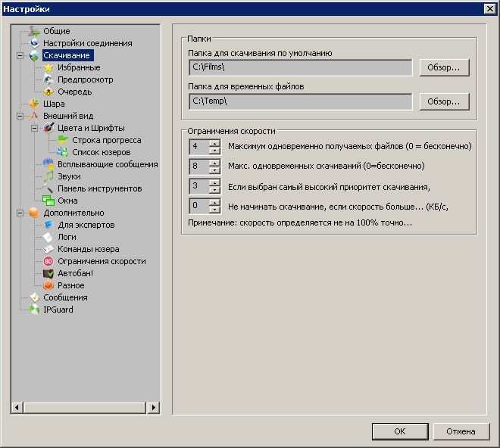Open the Шара settings page
The image size is (500, 448).
pyautogui.click(x=54, y=104)
